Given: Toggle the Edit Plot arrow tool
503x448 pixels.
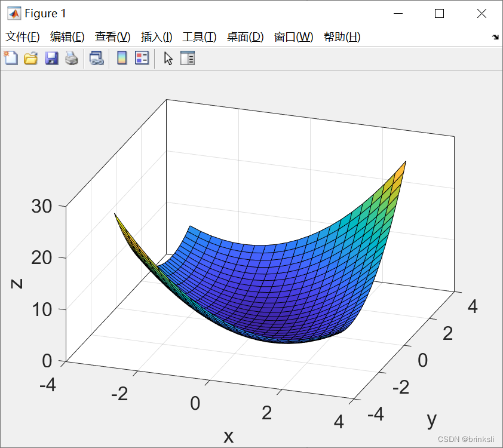Looking at the screenshot, I should coord(168,59).
